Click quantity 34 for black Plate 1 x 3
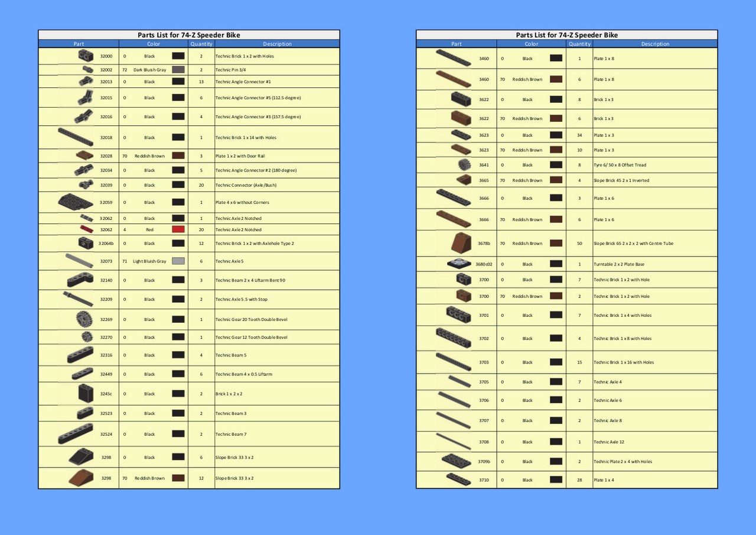 click(579, 135)
